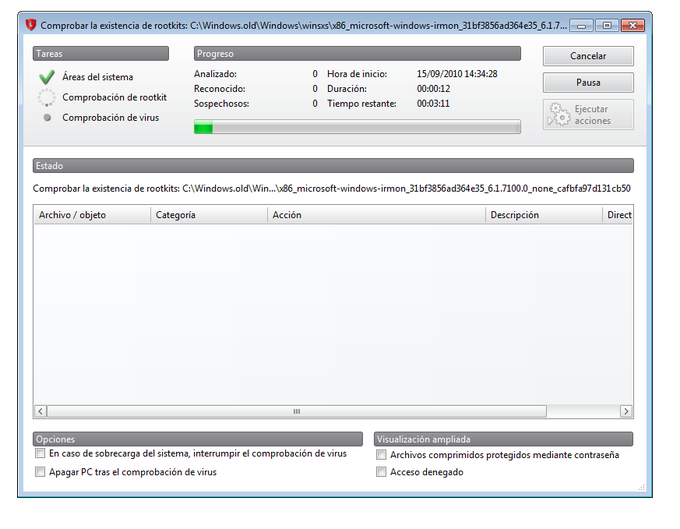680x529 pixels.
Task: Click the spinner icon beside Comprobación de rootkit
Action: [46, 98]
